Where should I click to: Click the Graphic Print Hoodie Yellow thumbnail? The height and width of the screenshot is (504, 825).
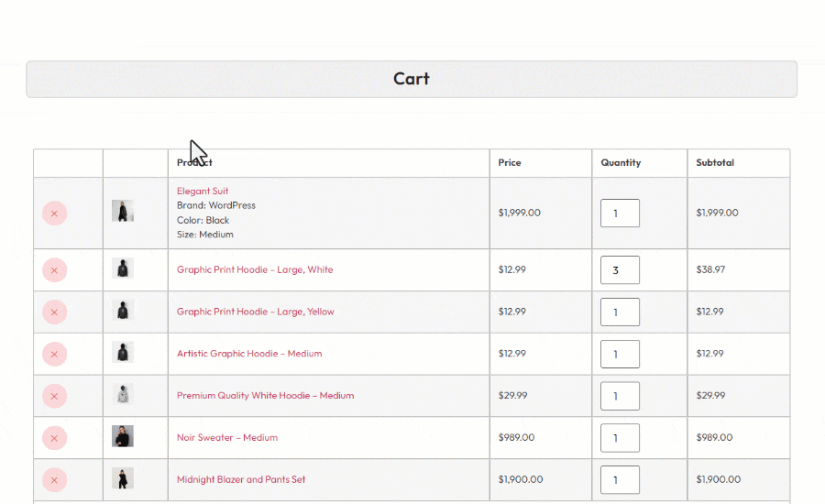(123, 310)
